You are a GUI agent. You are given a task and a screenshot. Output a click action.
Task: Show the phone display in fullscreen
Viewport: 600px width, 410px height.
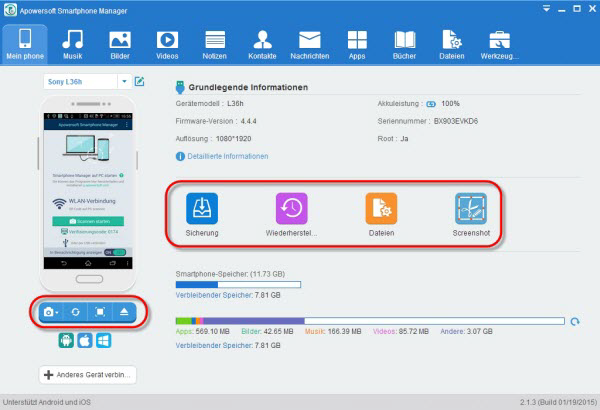(100, 312)
